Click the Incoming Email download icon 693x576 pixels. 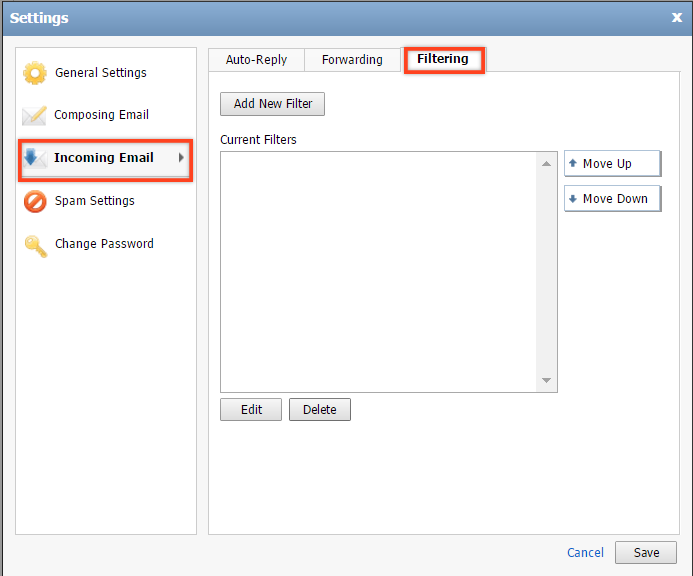[x=35, y=158]
